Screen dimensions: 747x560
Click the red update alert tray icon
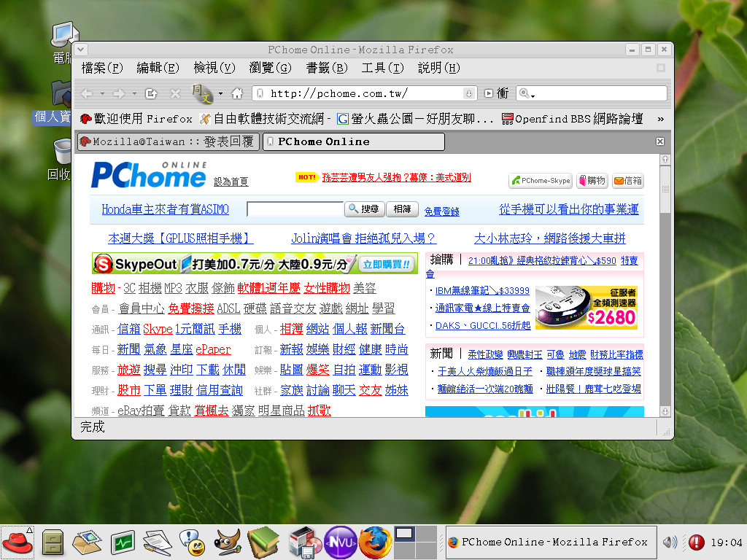click(696, 542)
